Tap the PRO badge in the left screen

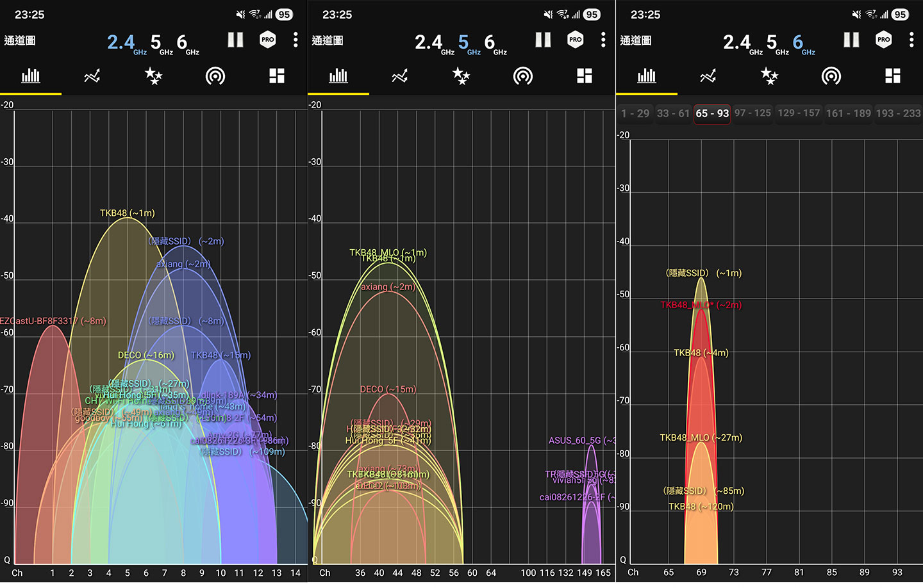(268, 40)
